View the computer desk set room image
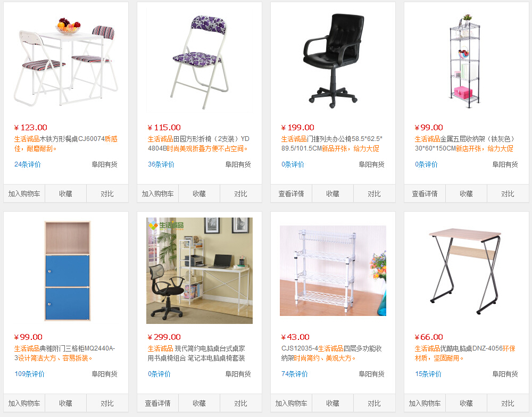The width and height of the screenshot is (532, 417). tap(199, 271)
